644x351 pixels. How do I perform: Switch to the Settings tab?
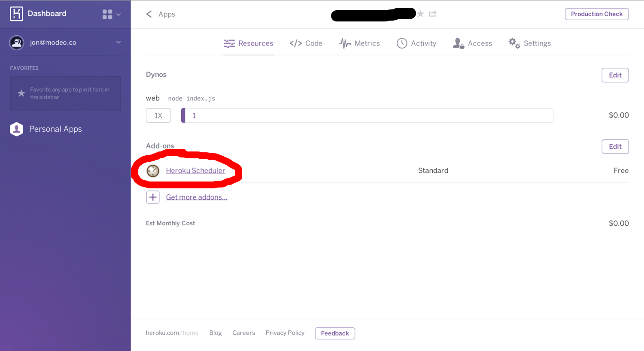click(x=529, y=43)
